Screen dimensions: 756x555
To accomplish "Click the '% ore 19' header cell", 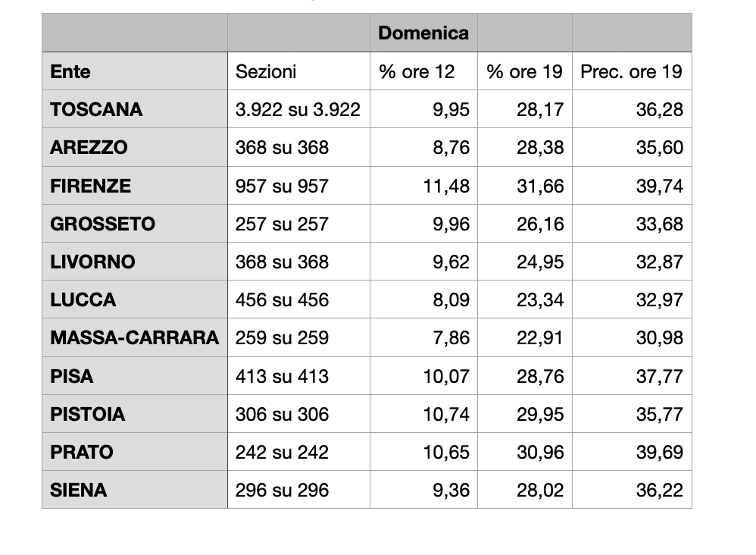I will click(524, 71).
